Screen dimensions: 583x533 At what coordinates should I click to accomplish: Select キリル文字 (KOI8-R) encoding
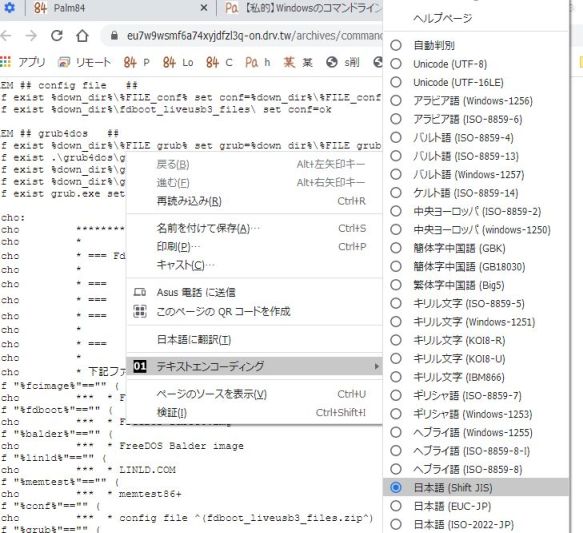(x=476, y=340)
